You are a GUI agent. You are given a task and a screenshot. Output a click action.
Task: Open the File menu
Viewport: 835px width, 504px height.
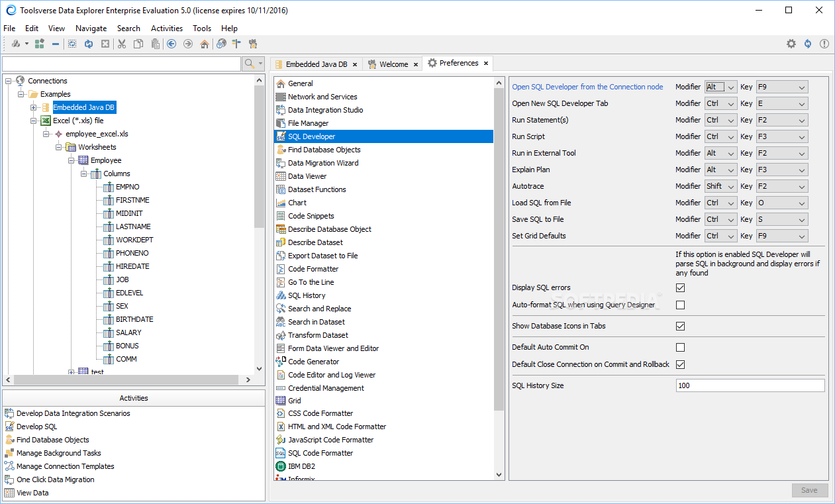tap(9, 28)
